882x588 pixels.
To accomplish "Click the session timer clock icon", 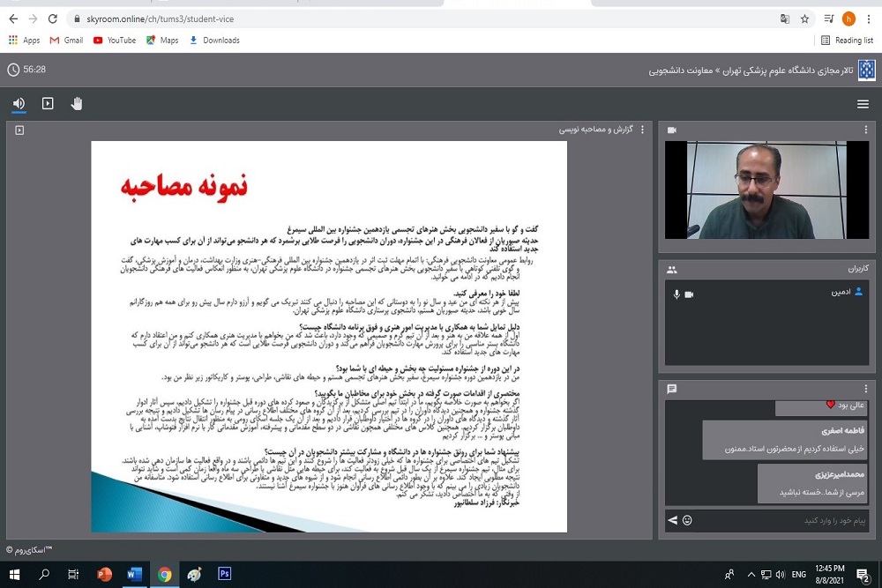I will point(13,70).
